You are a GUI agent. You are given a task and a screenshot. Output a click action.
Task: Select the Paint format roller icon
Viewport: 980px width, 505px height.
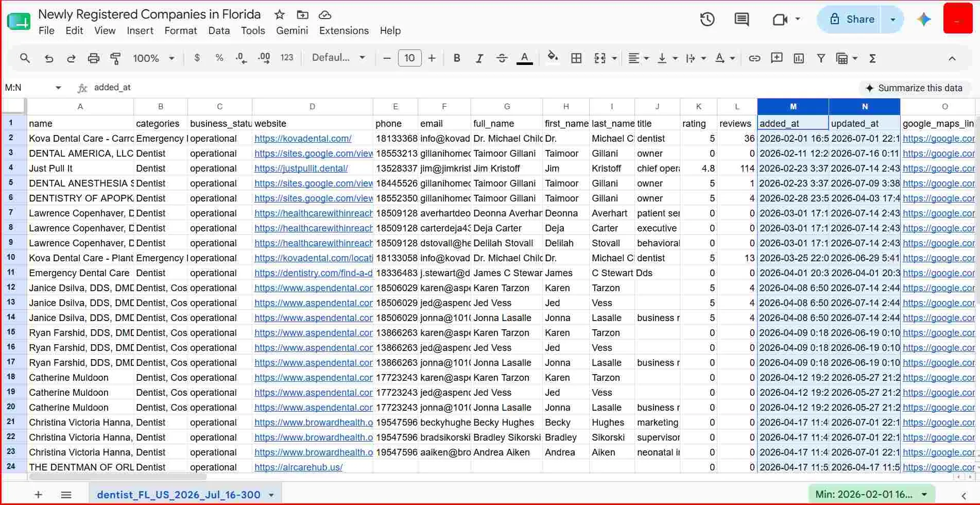pyautogui.click(x=116, y=58)
